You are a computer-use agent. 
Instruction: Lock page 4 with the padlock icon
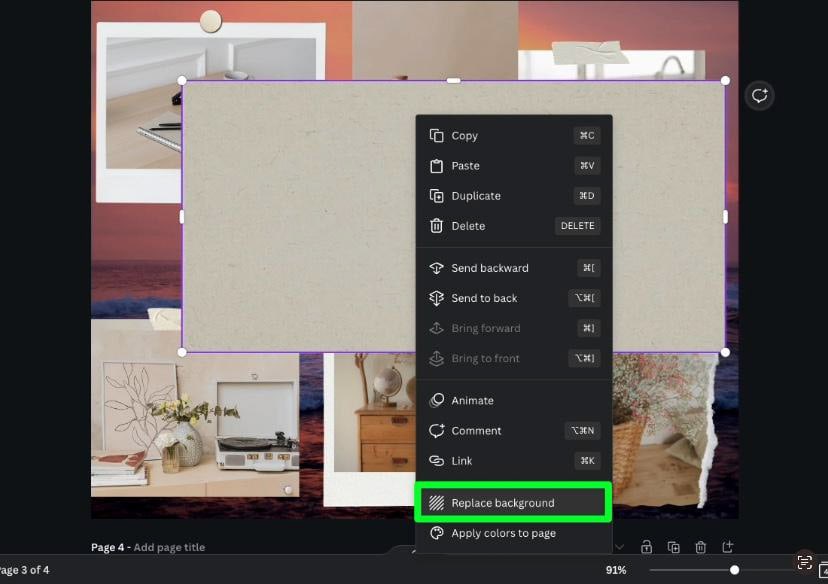click(x=647, y=547)
